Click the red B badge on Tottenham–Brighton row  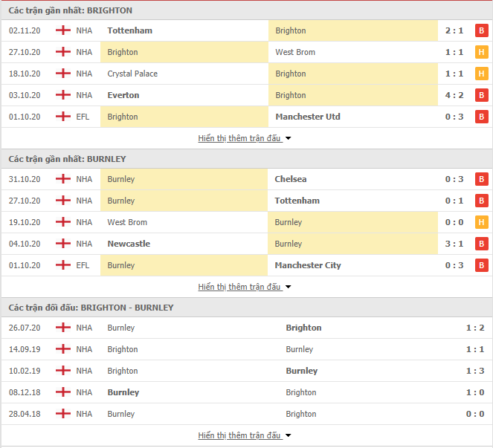click(x=481, y=30)
